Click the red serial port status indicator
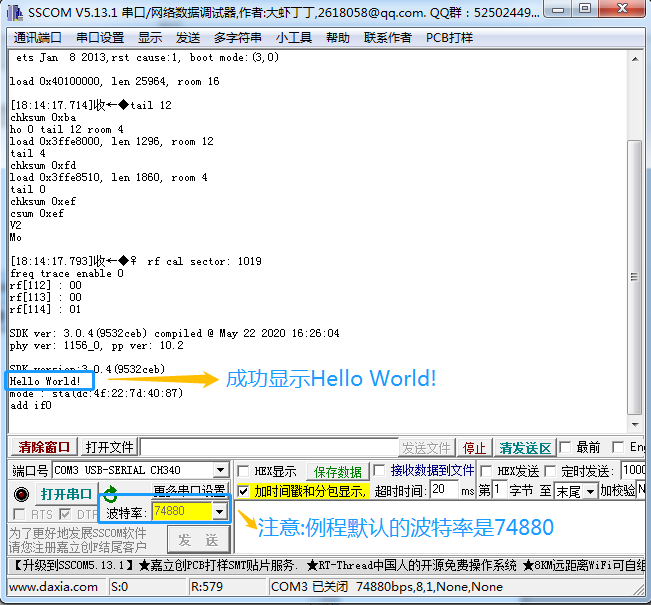Viewport: 651px width, 605px height. pyautogui.click(x=21, y=494)
